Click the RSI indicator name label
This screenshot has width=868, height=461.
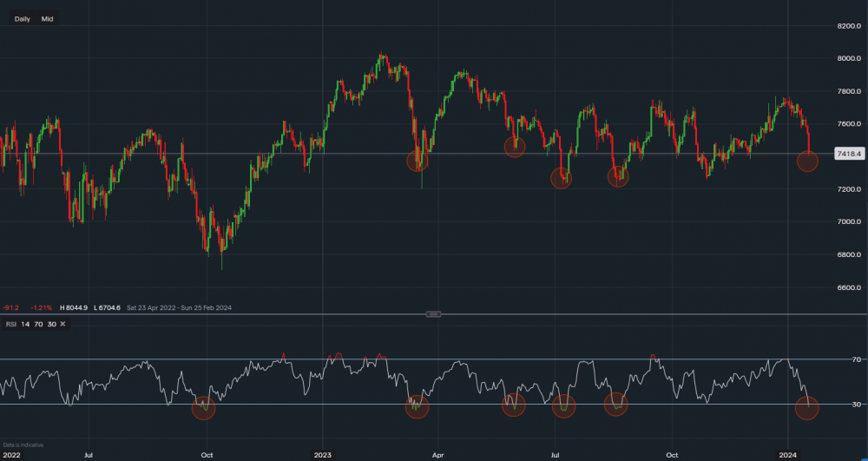(x=11, y=324)
